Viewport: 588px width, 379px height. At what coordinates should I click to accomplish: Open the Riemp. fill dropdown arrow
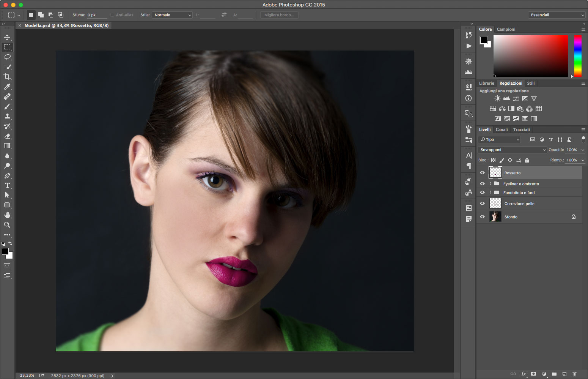pos(583,160)
